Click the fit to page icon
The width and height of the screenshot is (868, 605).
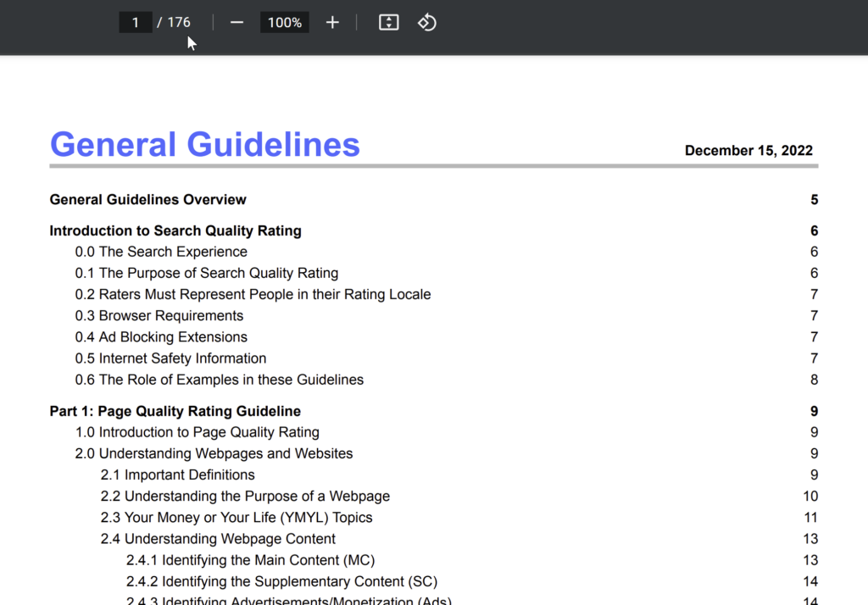pos(388,23)
